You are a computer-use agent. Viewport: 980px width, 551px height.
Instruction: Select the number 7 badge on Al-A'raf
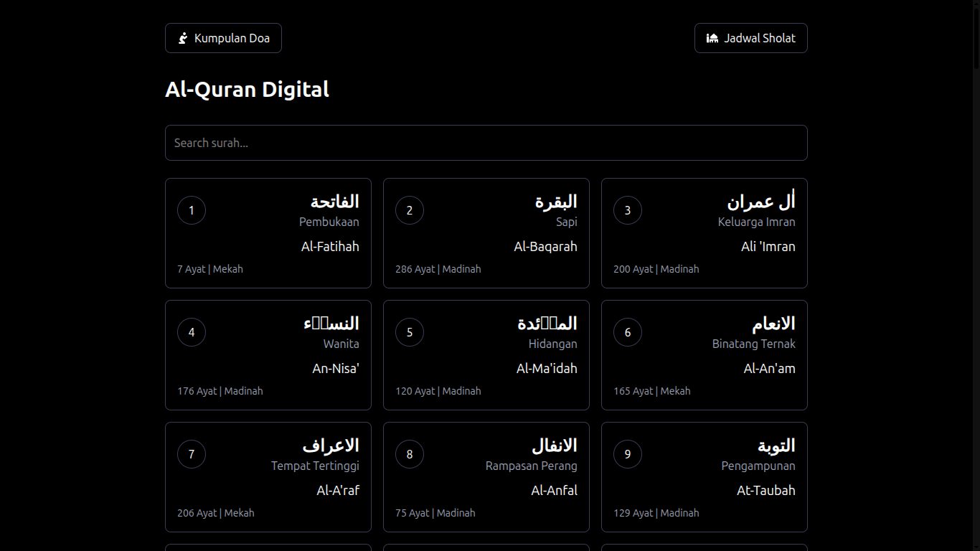[x=191, y=454]
